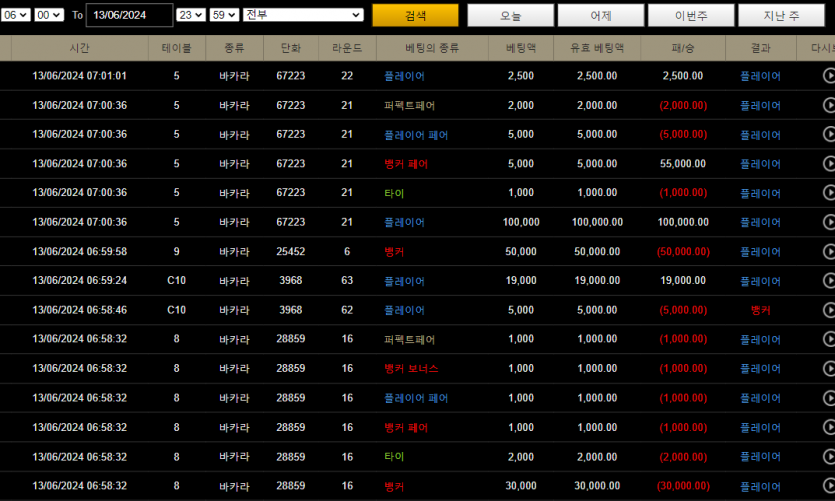
Task: Open the start hour dropdown showing 06
Action: pos(15,15)
